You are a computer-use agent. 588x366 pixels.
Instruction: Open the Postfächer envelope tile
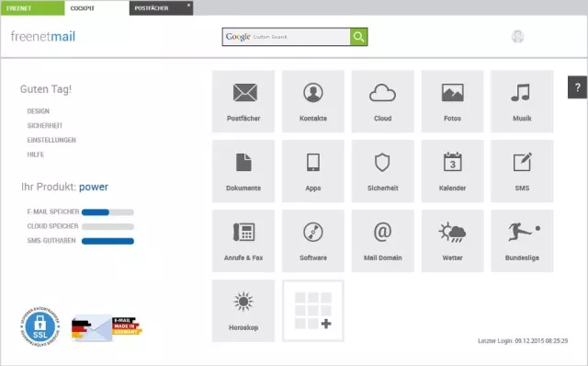point(243,101)
